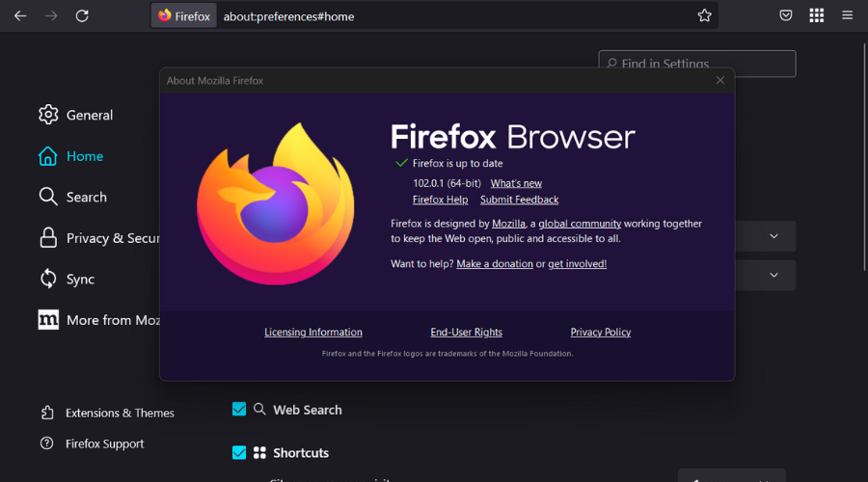
Task: Open Extensions & Themes link in the sidebar
Action: tap(120, 413)
